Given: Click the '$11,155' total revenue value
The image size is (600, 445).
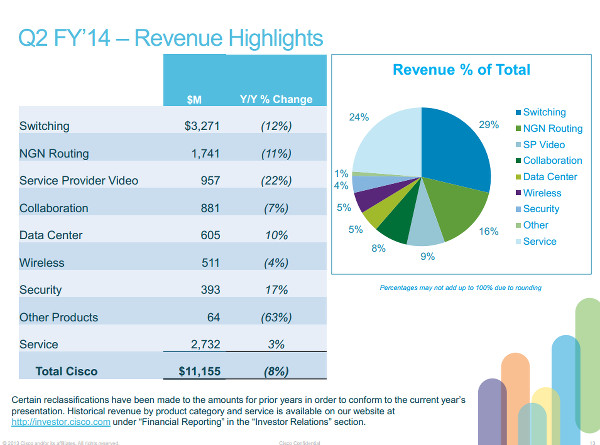Looking at the screenshot, I should (x=199, y=371).
